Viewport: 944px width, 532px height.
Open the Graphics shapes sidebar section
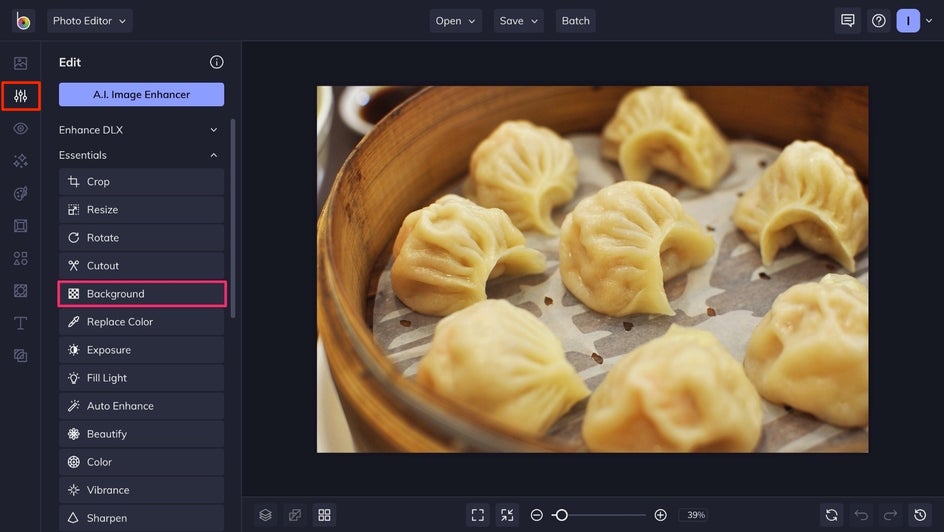(20, 258)
